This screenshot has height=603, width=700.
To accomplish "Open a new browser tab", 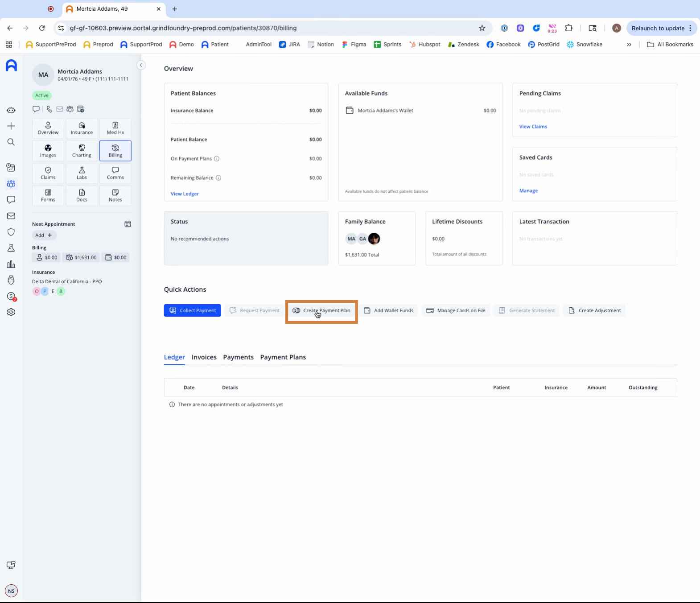I will click(175, 9).
